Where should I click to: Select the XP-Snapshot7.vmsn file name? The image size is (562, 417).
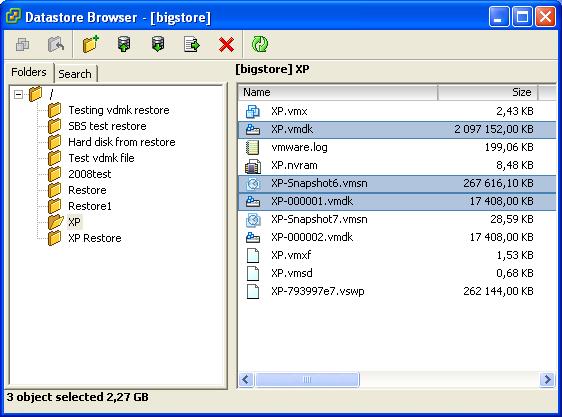(x=319, y=219)
